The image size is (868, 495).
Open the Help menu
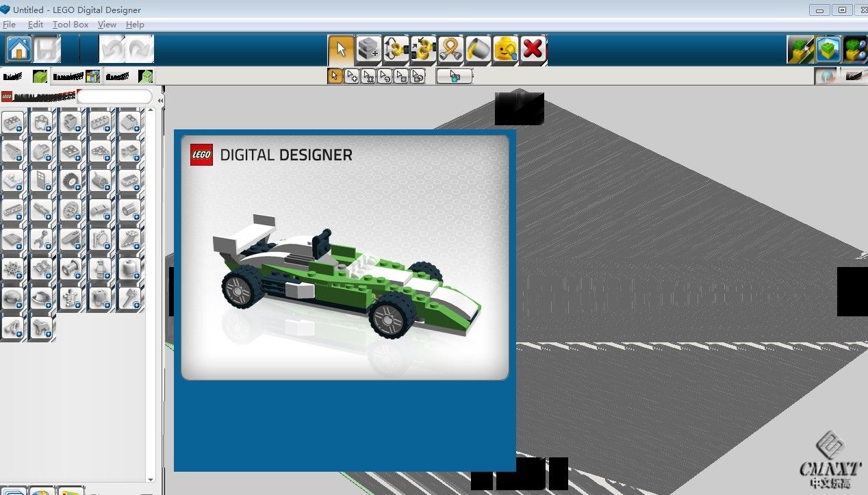click(x=135, y=24)
